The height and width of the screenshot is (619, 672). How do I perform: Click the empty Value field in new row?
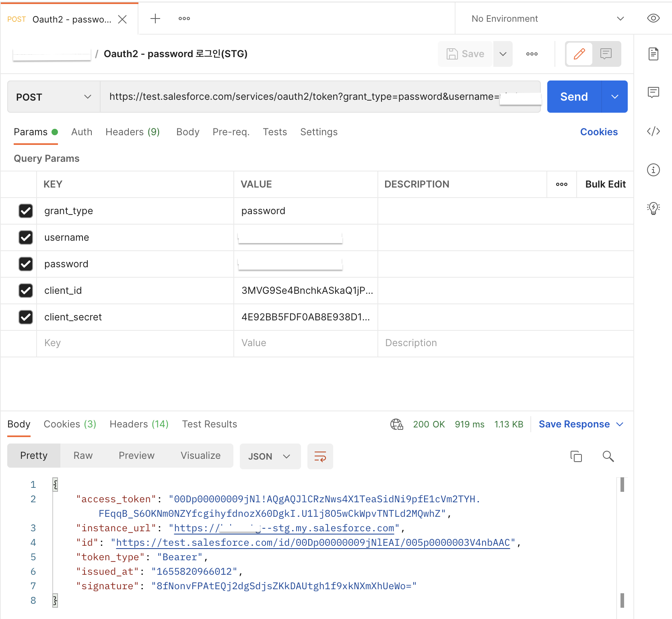(306, 343)
